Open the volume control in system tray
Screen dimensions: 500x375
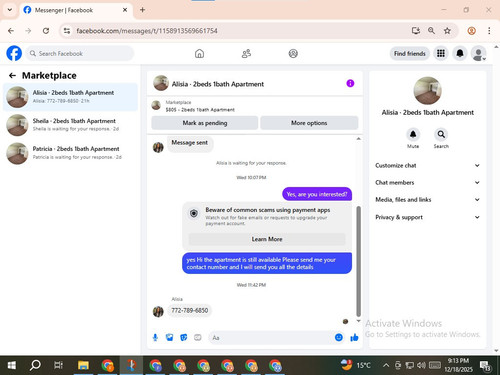421,365
